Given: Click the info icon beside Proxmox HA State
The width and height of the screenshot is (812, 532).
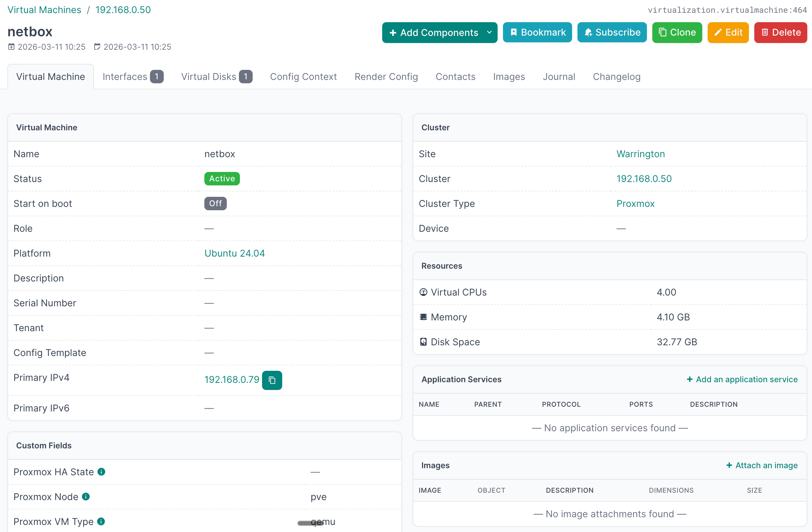Looking at the screenshot, I should [x=101, y=472].
